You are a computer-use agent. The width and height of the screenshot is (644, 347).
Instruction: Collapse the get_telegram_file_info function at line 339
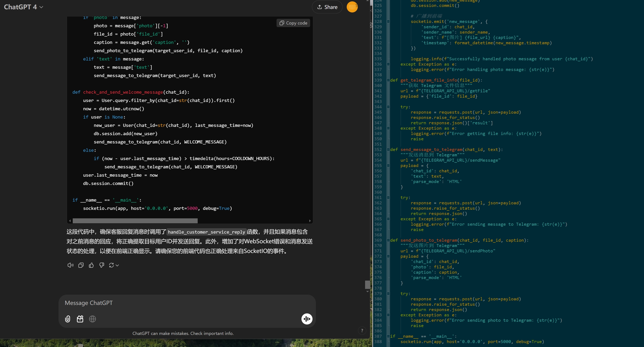click(x=388, y=80)
